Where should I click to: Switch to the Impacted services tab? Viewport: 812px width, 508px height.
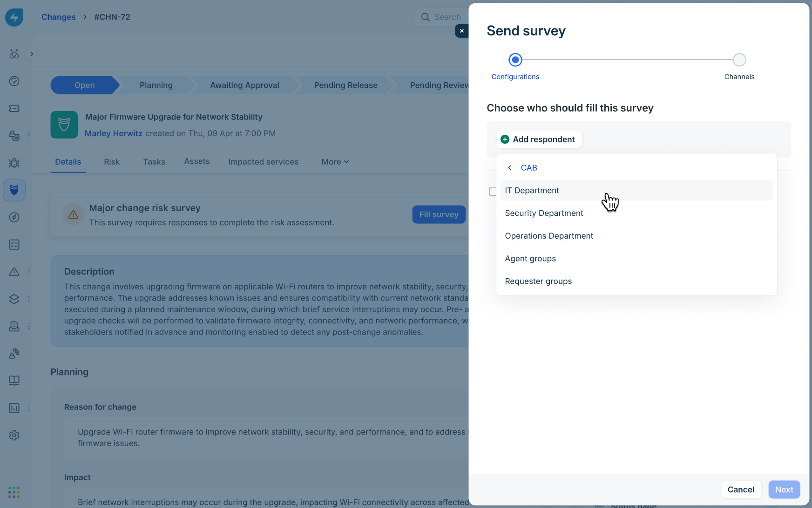[264, 162]
